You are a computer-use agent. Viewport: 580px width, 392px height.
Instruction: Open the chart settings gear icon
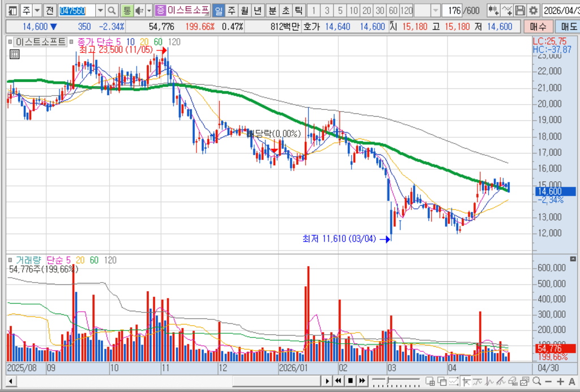[x=533, y=10]
